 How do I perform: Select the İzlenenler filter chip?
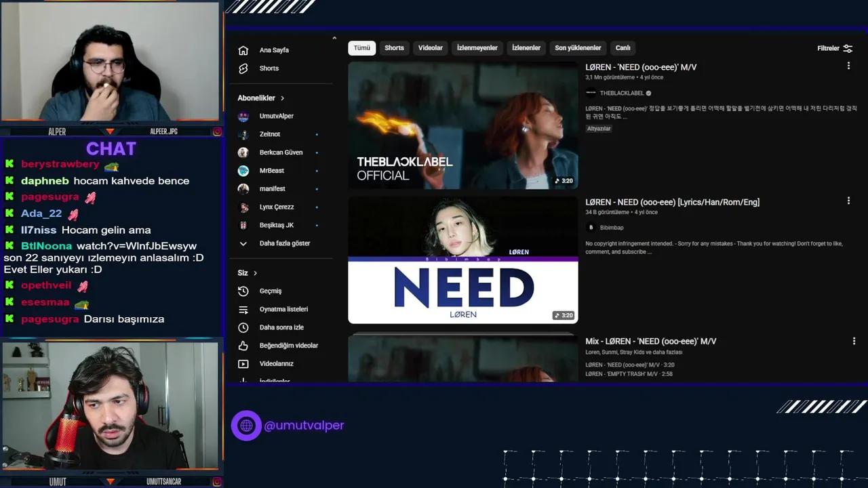[526, 48]
